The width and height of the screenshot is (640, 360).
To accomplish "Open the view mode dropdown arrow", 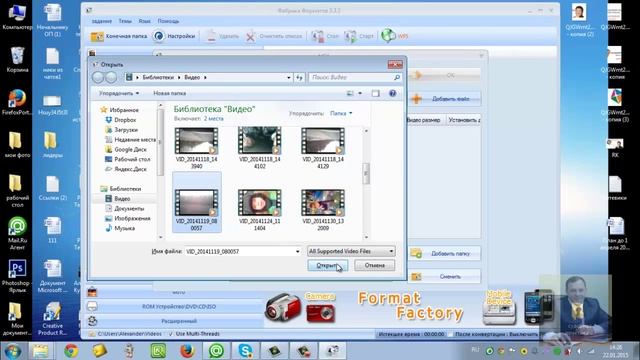I will [360, 93].
